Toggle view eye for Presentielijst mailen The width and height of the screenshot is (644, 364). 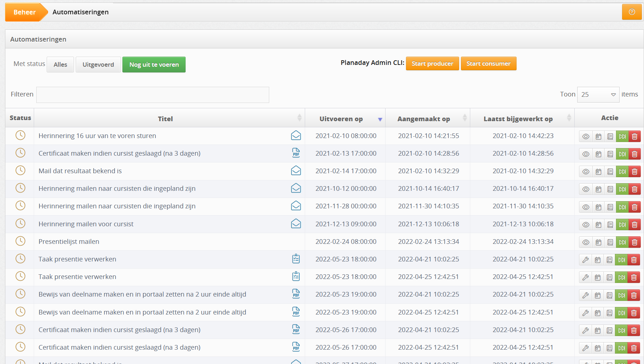pyautogui.click(x=586, y=242)
